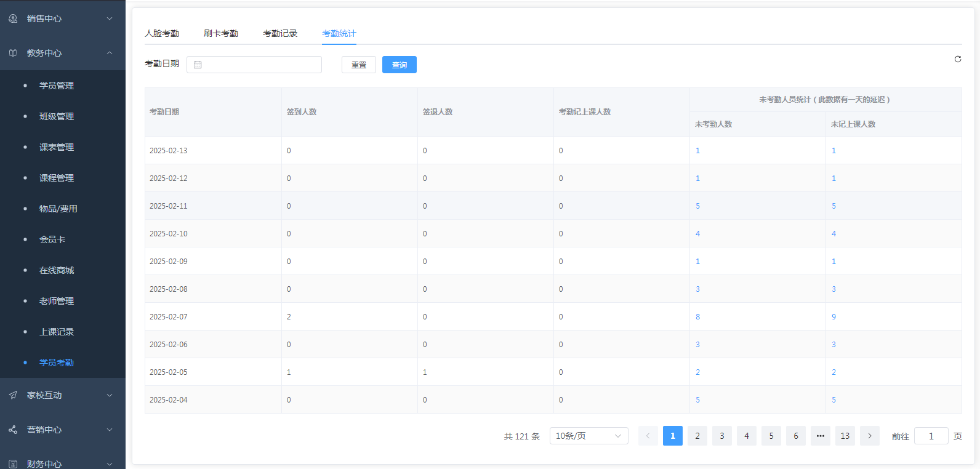Viewport: 980px width, 469px height.
Task: Click the 签退人数 column header
Action: coord(438,111)
